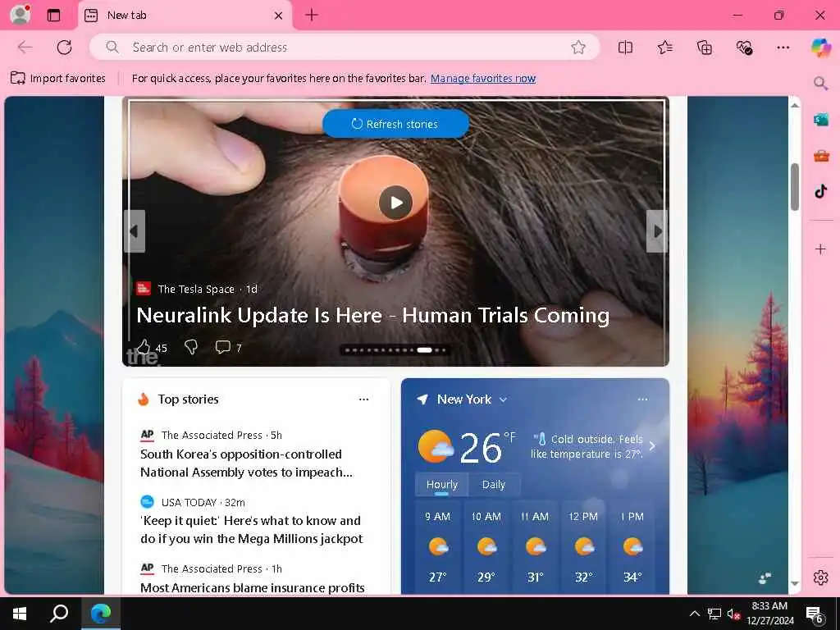Viewport: 840px width, 630px height.
Task: Open the Top stories heading
Action: coord(188,399)
